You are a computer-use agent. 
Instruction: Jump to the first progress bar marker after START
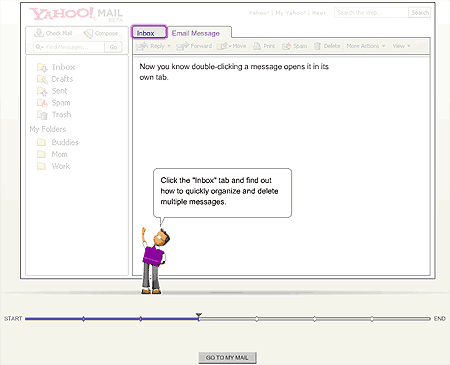[x=83, y=319]
